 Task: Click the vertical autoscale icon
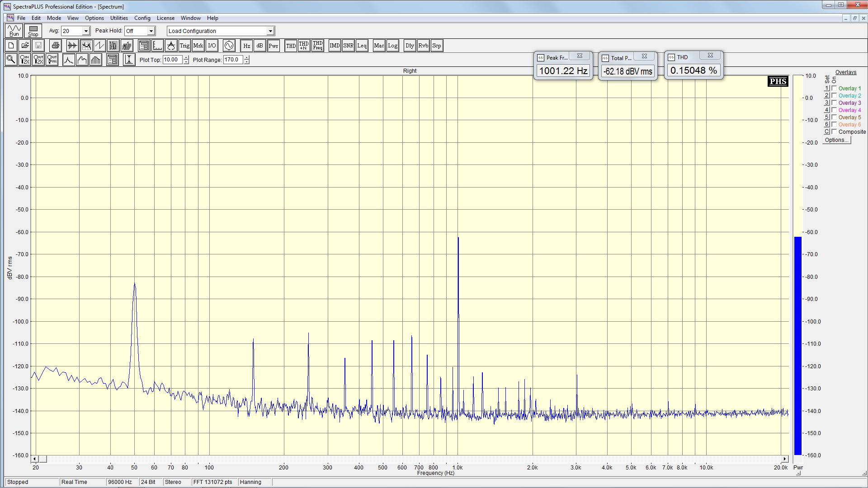click(129, 60)
